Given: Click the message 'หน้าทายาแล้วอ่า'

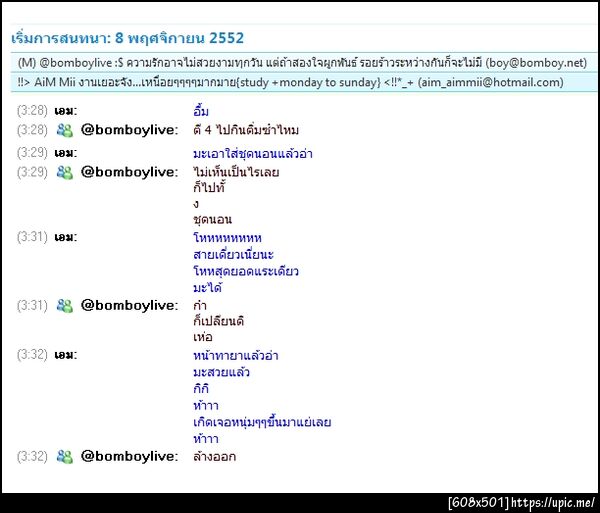Looking at the screenshot, I should 236,356.
